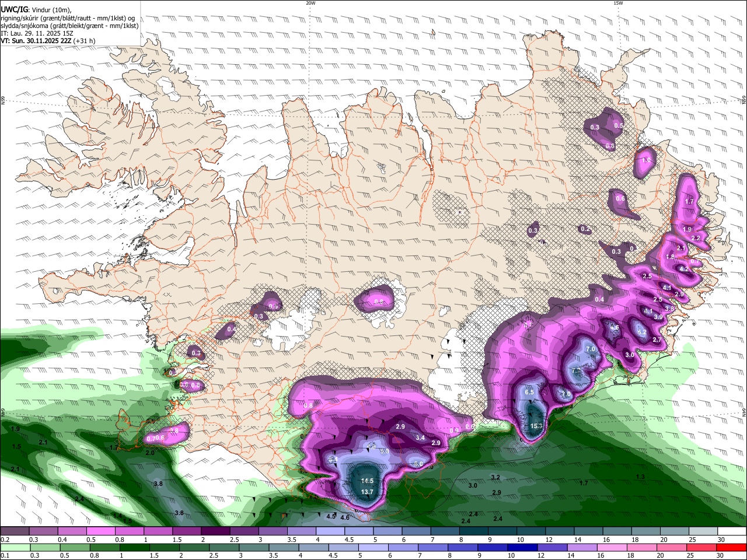Pick the light pink rain swatch between 16 and 18
Image resolution: width=747 pixels, height=560 pixels.
613,548
